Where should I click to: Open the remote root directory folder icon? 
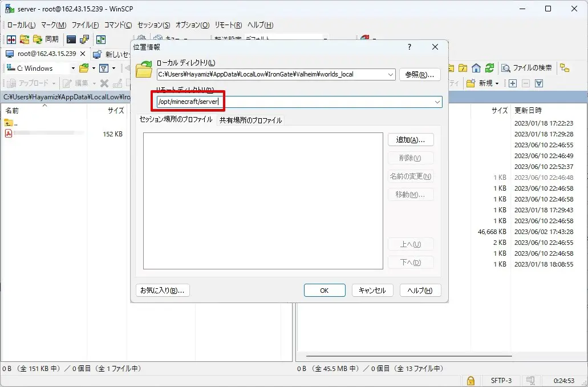click(x=463, y=68)
